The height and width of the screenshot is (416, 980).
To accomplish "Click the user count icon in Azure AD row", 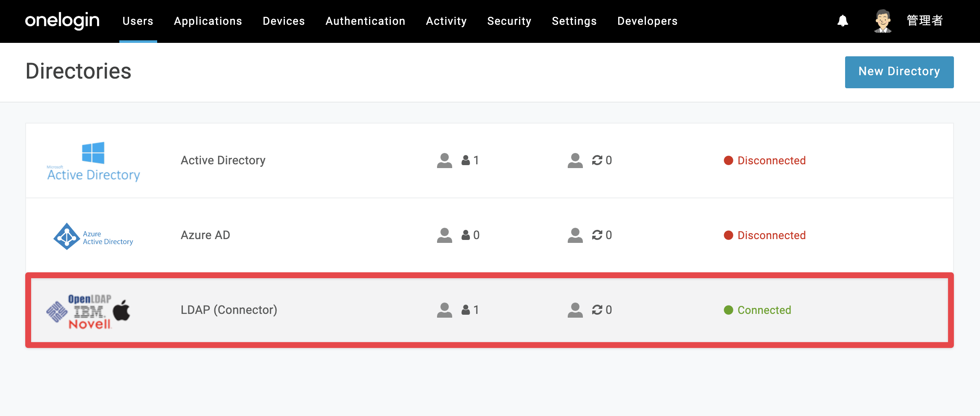I will click(466, 235).
